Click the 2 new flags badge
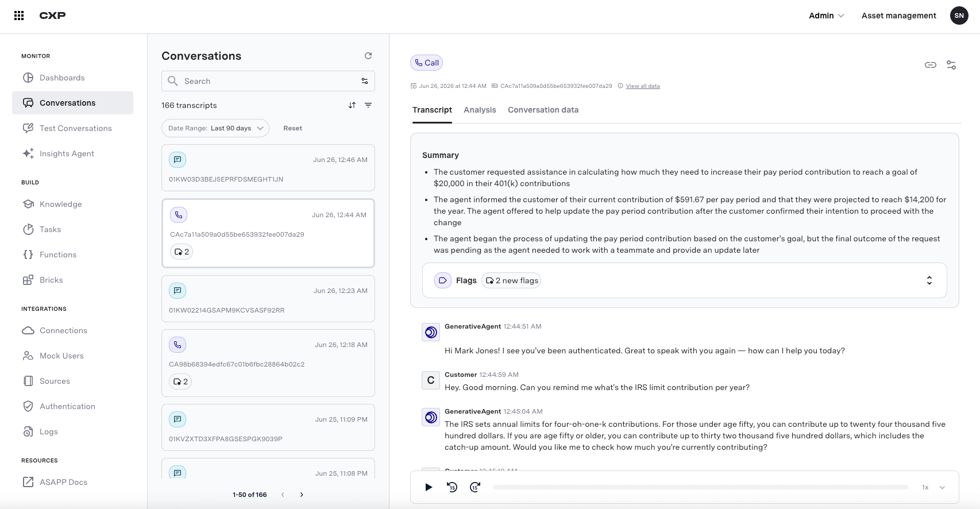Screen dimensions: 980x509 point(511,280)
